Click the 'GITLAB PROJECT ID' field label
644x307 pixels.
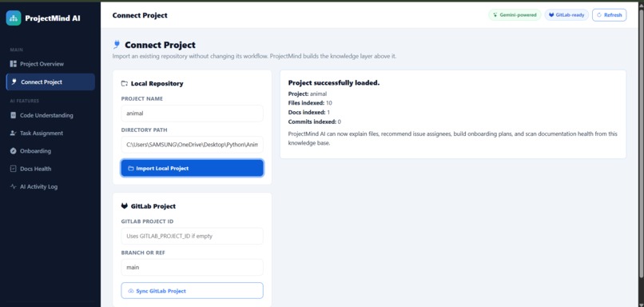coord(148,221)
